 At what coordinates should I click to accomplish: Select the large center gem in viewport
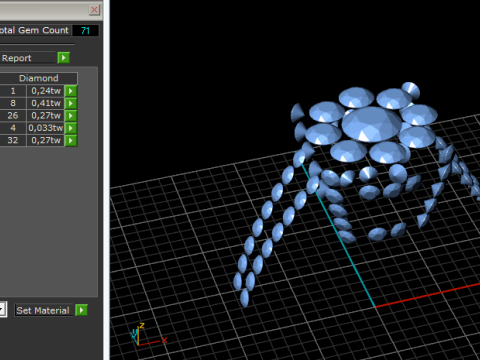372,124
